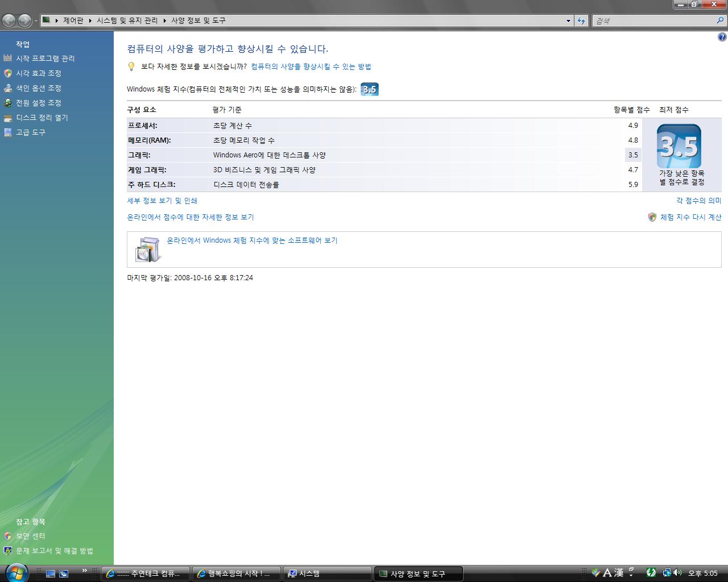Switch to 주연테크 컴퓨… taskbar button
The width and height of the screenshot is (728, 582).
[x=145, y=573]
